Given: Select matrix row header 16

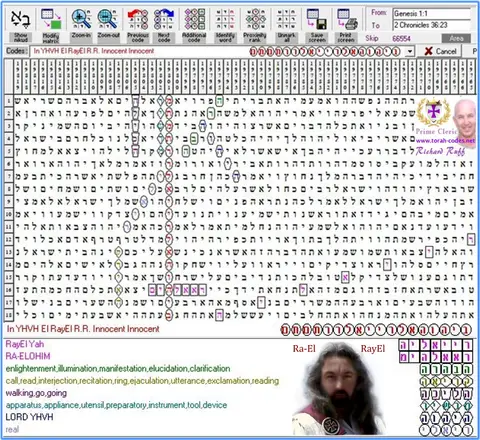Looking at the screenshot, I should click(9, 289).
